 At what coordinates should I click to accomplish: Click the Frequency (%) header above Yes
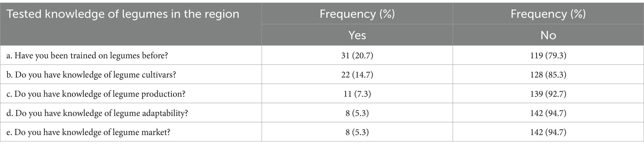coord(357,14)
